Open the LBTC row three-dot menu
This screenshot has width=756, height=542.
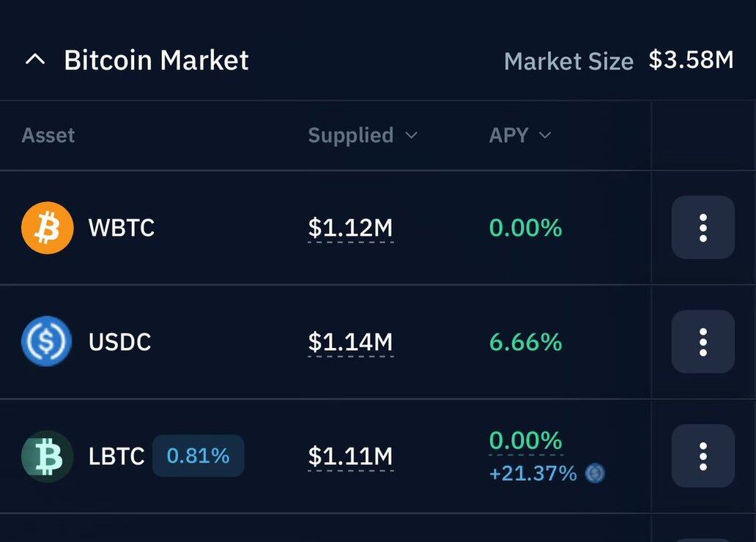point(703,456)
